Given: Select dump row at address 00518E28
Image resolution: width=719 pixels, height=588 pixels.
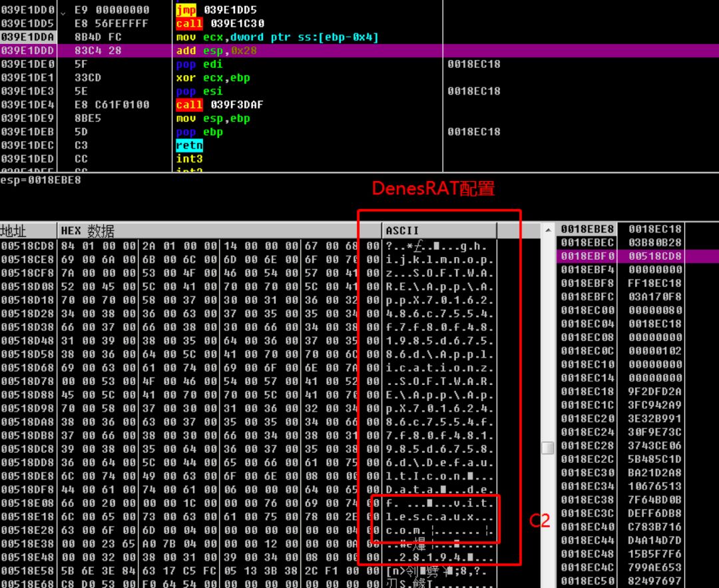Looking at the screenshot, I should click(x=248, y=530).
